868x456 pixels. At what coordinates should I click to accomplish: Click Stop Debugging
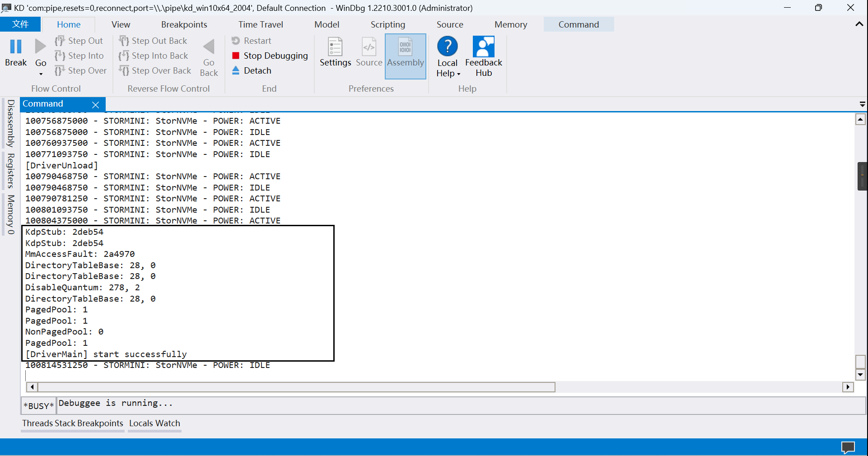[270, 56]
